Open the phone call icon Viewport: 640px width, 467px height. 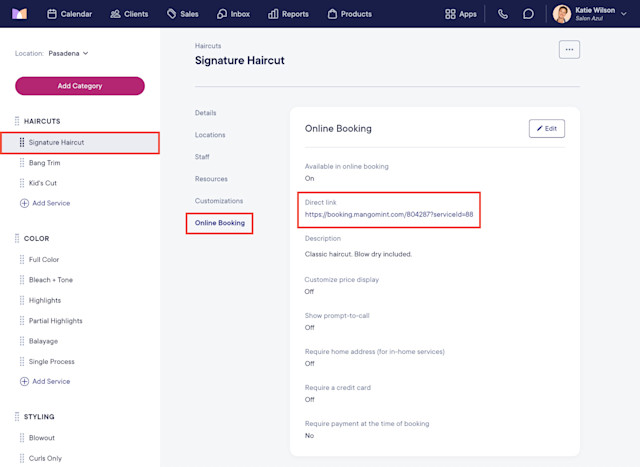tap(503, 14)
